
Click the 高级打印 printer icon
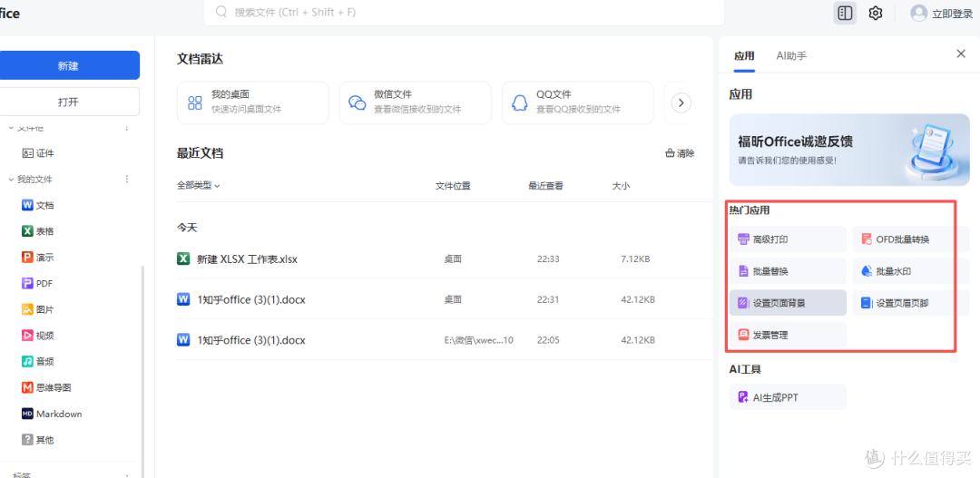tap(743, 239)
